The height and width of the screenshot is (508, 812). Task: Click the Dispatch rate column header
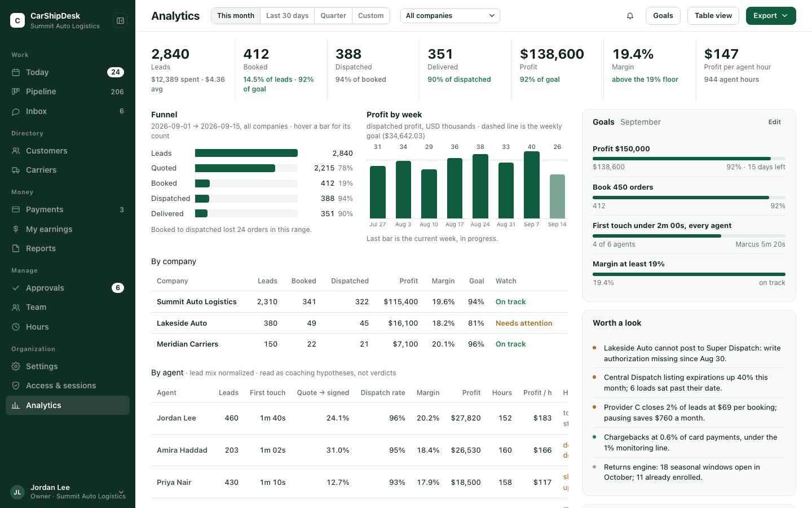click(x=383, y=393)
